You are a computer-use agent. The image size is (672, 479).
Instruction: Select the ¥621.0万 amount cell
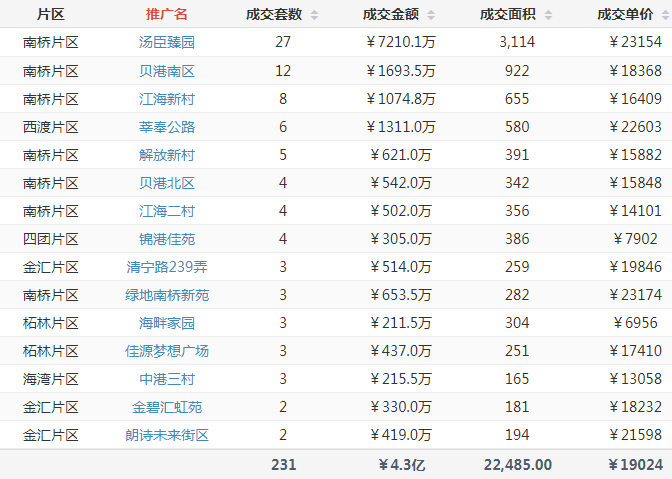pos(401,155)
